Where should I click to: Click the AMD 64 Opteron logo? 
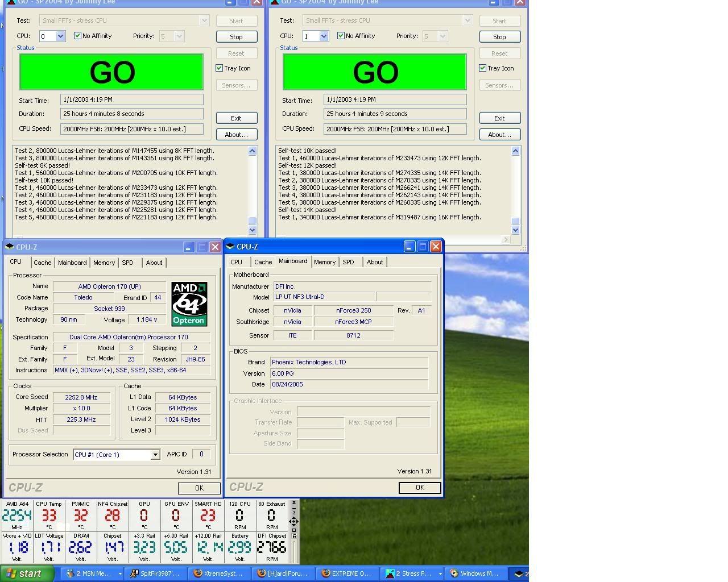tap(189, 304)
